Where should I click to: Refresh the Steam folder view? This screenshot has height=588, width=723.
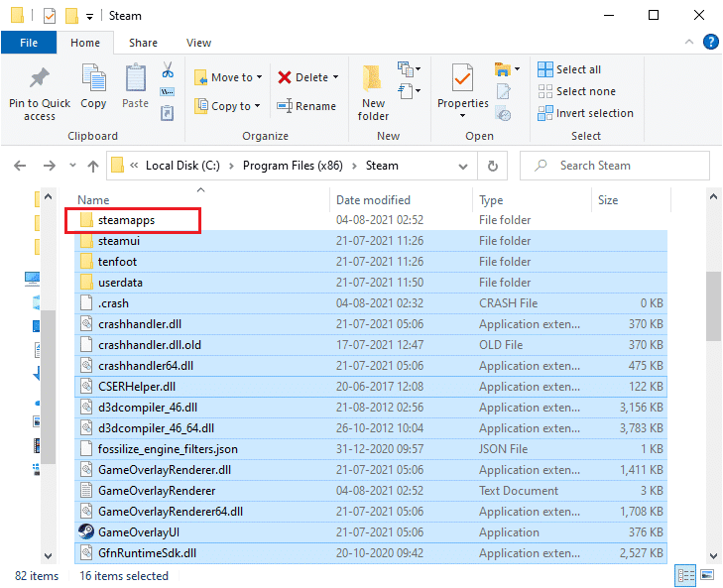[x=493, y=166]
